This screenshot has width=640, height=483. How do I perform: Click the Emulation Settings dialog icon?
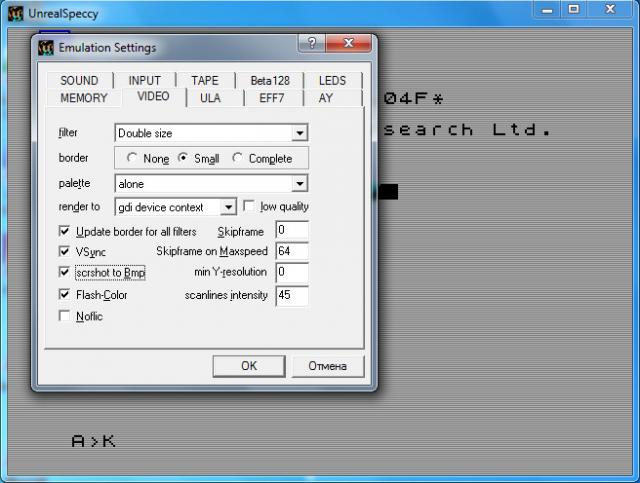(x=46, y=47)
